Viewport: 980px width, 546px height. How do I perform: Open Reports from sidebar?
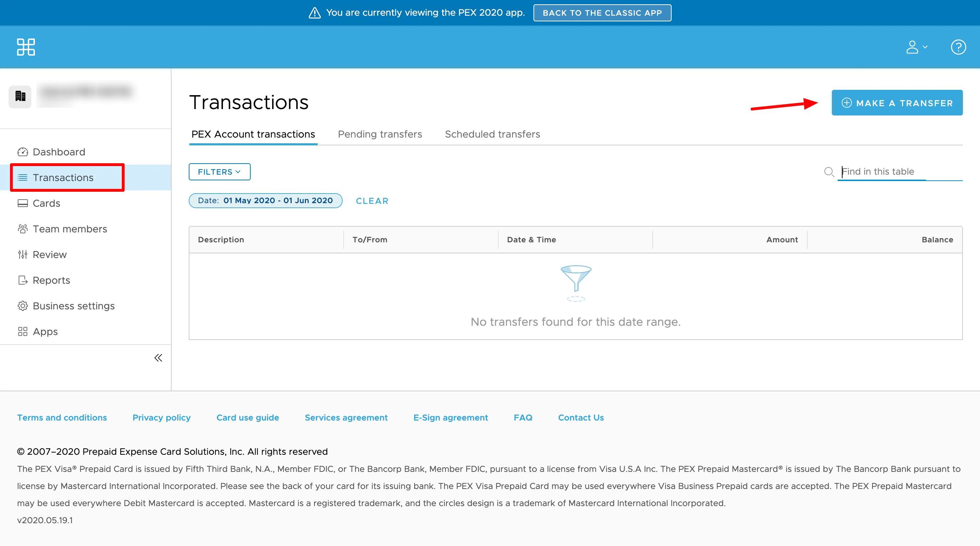pyautogui.click(x=51, y=280)
